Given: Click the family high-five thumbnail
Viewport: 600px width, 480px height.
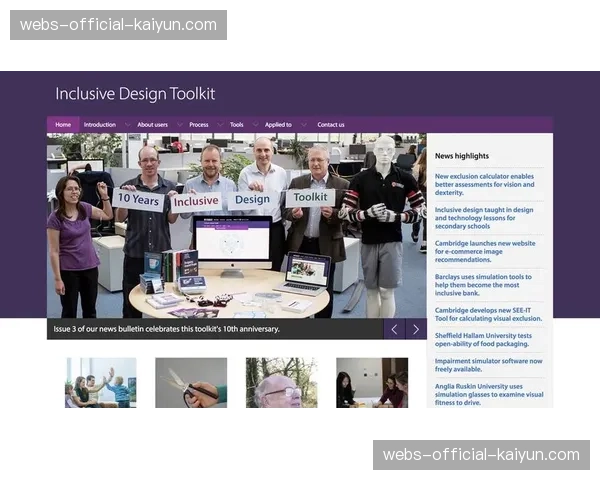Looking at the screenshot, I should (x=101, y=383).
